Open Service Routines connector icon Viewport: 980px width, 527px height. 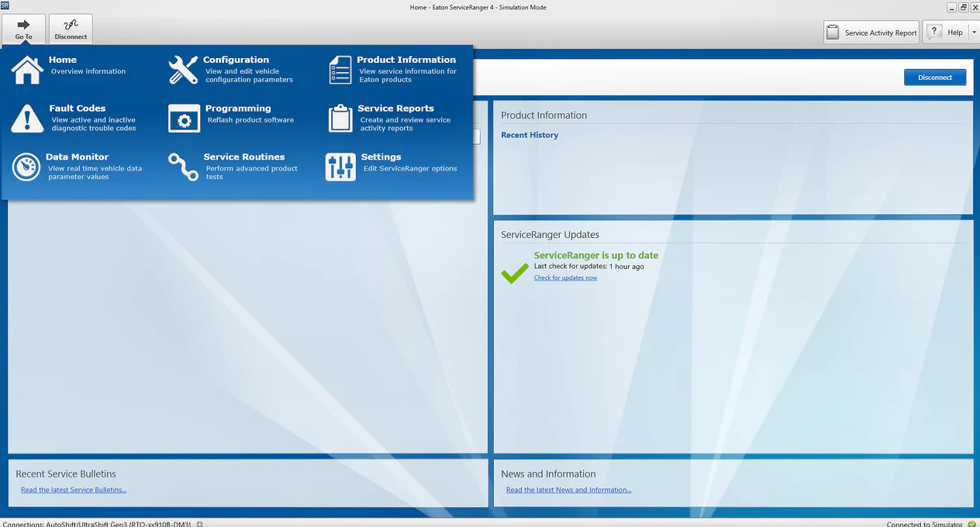pyautogui.click(x=184, y=167)
